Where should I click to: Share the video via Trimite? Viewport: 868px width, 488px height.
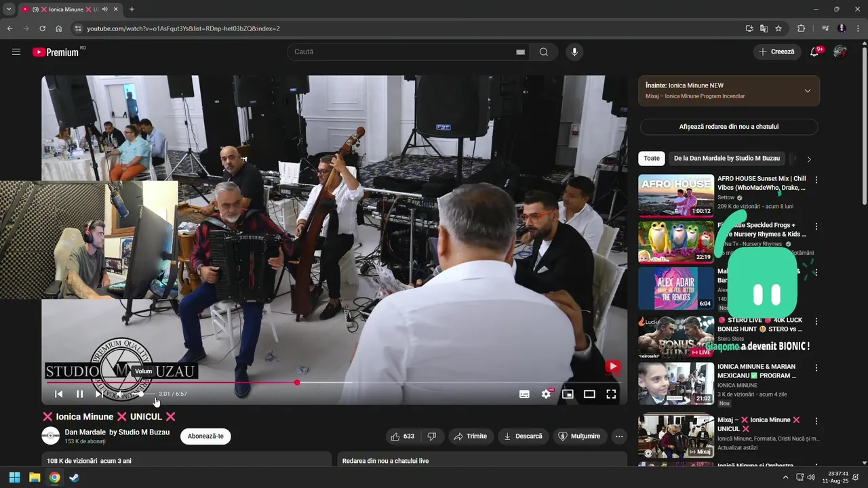(x=471, y=436)
